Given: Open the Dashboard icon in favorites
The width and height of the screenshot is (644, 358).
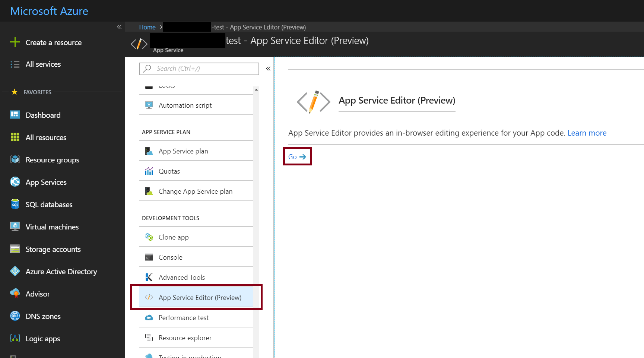Looking at the screenshot, I should pos(15,115).
